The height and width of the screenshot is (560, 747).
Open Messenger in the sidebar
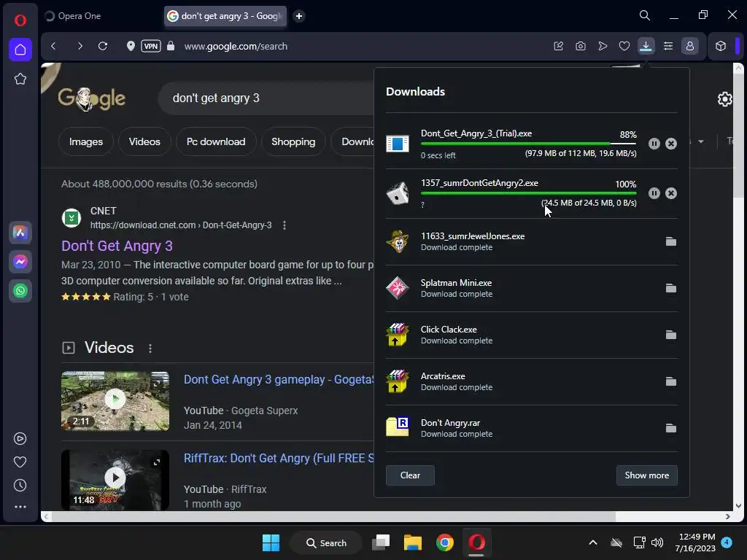pyautogui.click(x=20, y=262)
